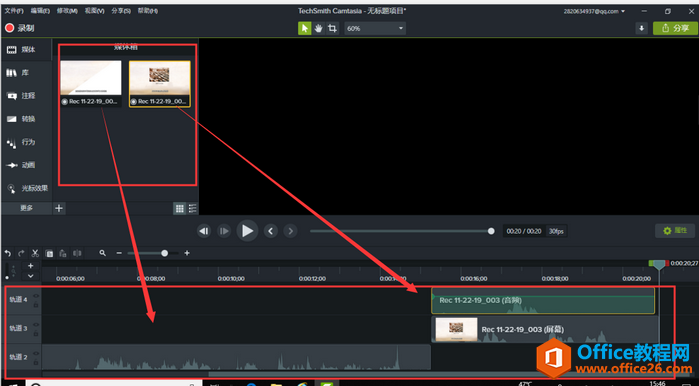Open the 帮助(H) menu
This screenshot has height=386, width=699.
coord(148,11)
